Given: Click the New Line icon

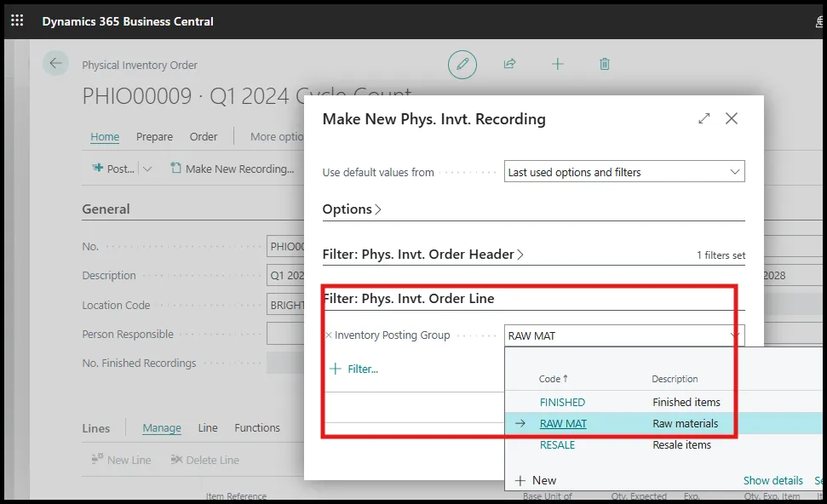Looking at the screenshot, I should tap(97, 459).
